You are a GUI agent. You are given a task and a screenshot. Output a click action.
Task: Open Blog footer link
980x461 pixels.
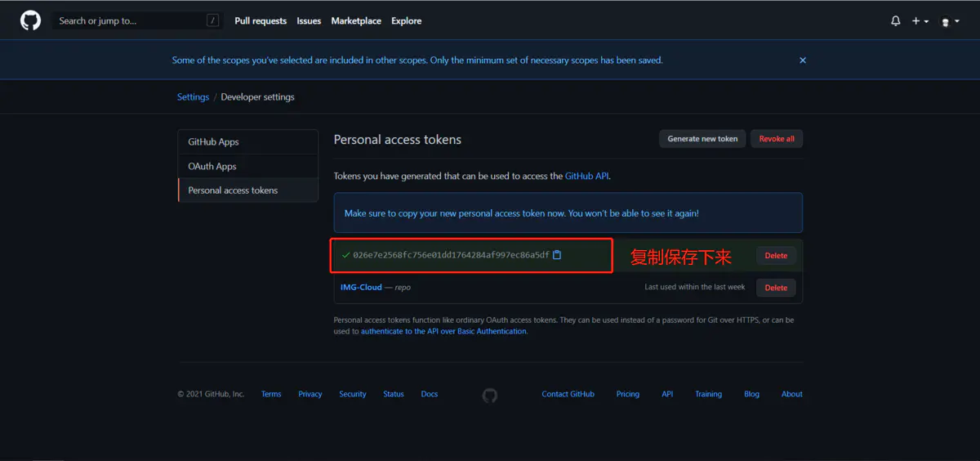coord(752,394)
